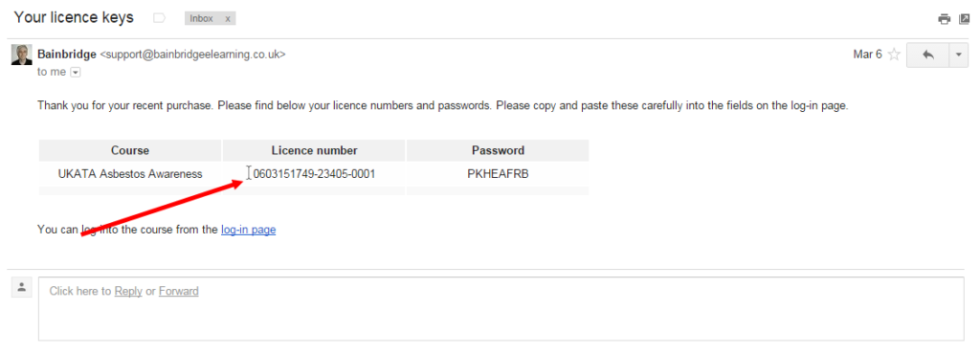This screenshot has width=980, height=354.
Task: Open email in new window icon
Action: [965, 19]
